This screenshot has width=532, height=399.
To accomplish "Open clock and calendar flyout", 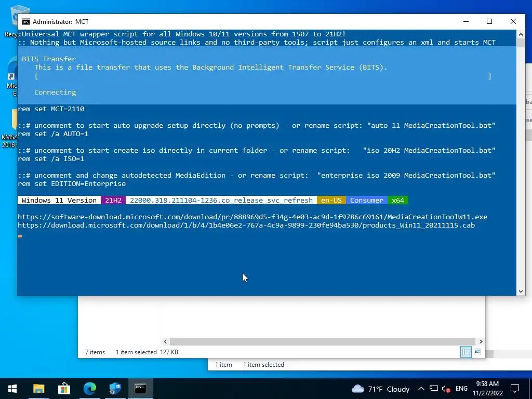I will [487, 389].
